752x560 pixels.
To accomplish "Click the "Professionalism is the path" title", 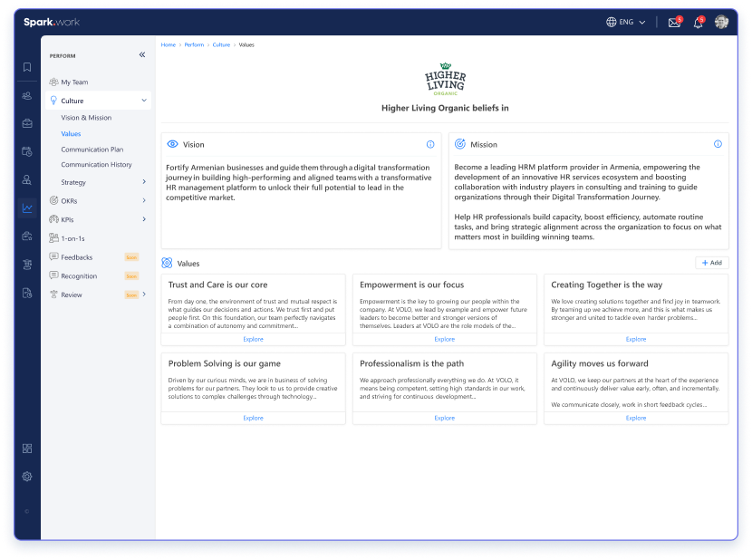I will click(x=412, y=363).
